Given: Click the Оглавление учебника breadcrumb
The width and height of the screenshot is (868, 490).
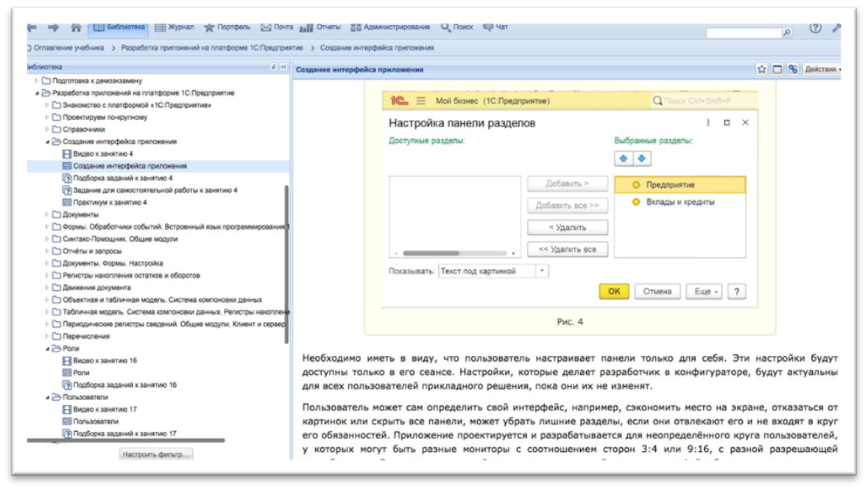Looking at the screenshot, I should pyautogui.click(x=68, y=48).
